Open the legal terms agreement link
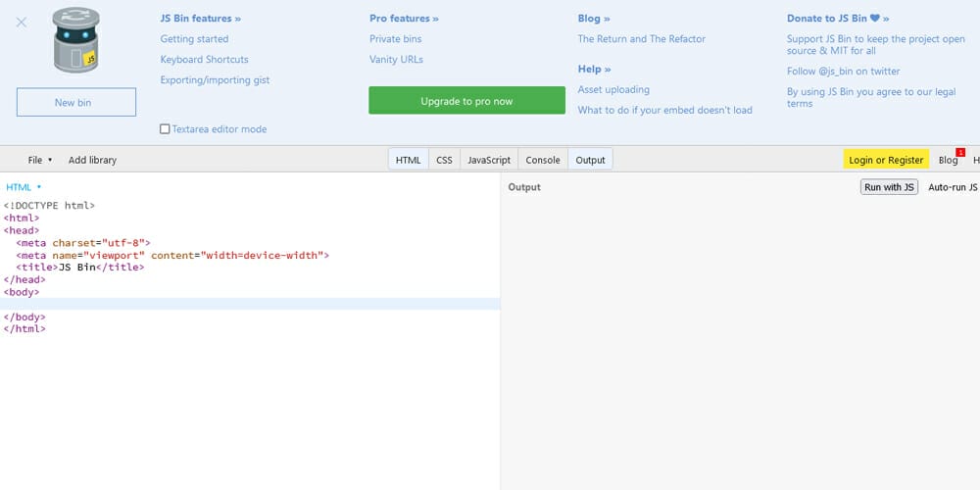The height and width of the screenshot is (490, 980). pyautogui.click(x=871, y=97)
